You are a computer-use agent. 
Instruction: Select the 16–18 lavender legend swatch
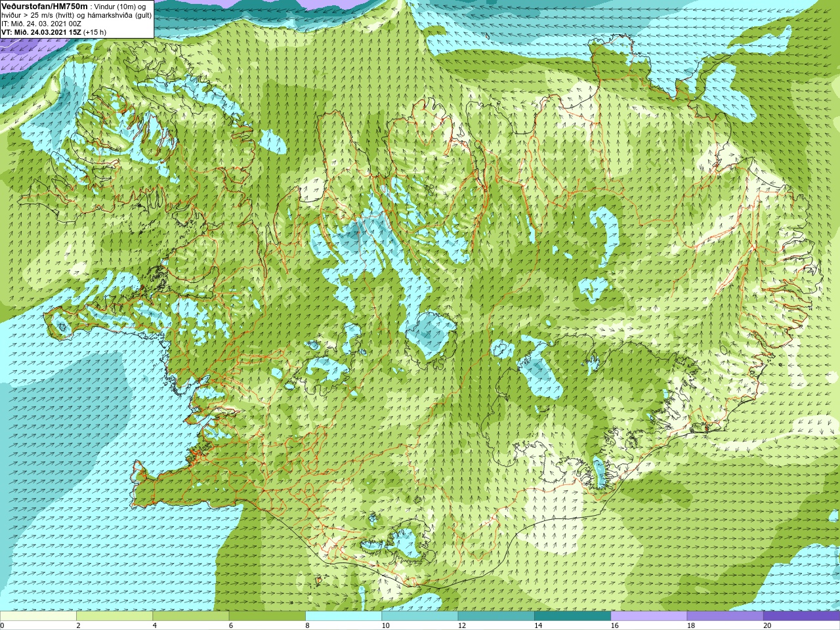[x=649, y=616]
